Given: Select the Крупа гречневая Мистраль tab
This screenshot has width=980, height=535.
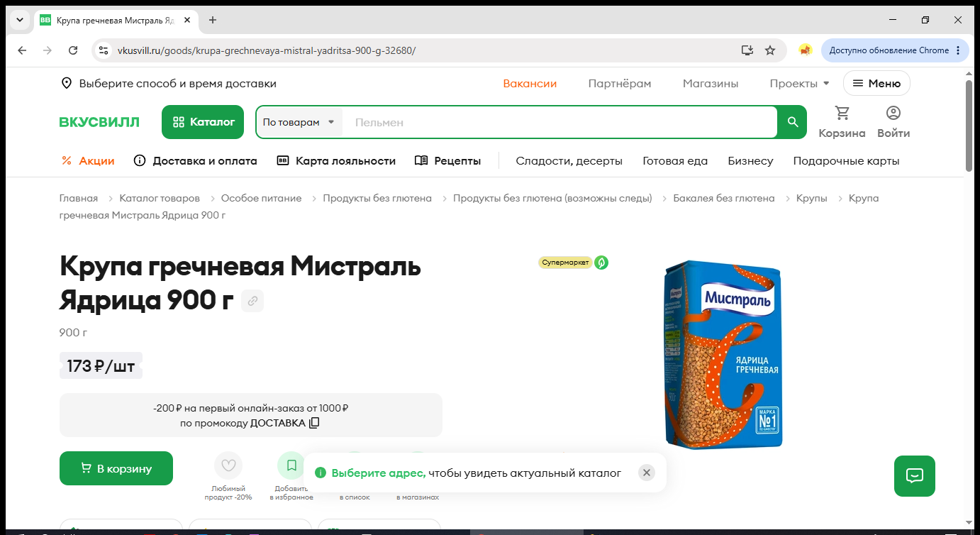Looking at the screenshot, I should pyautogui.click(x=116, y=20).
